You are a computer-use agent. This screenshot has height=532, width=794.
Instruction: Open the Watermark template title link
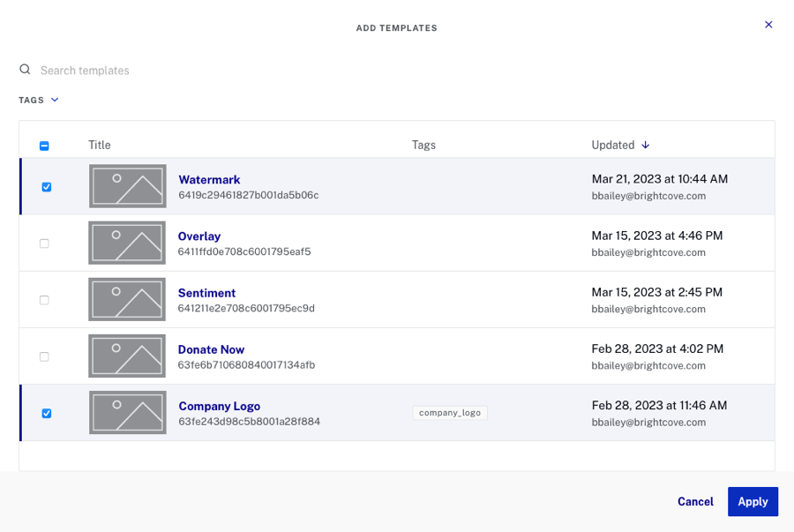click(x=209, y=179)
